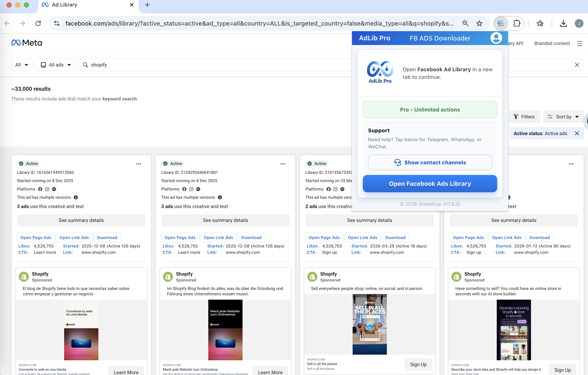Bookmark this page with the star icon
This screenshot has height=375, width=588.
[x=479, y=23]
